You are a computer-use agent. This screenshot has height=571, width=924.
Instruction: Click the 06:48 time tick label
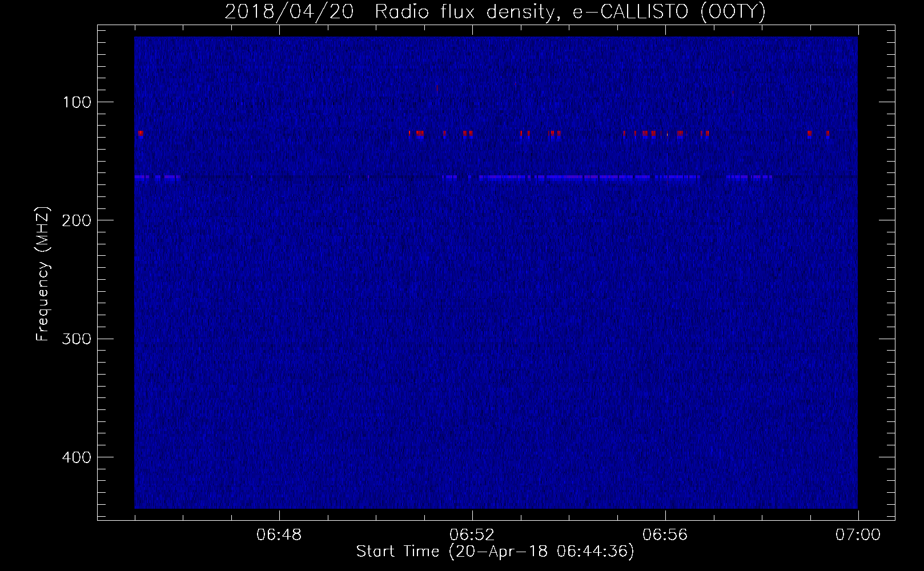(279, 535)
